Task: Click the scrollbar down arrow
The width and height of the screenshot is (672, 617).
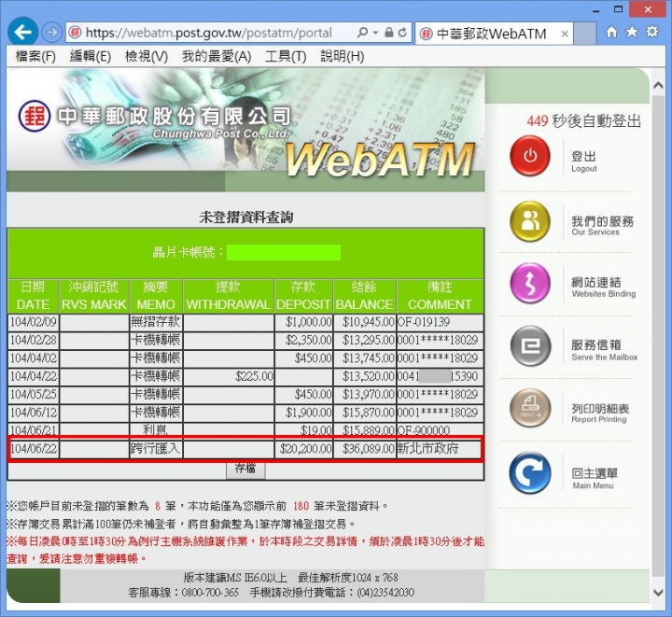Action: click(658, 593)
